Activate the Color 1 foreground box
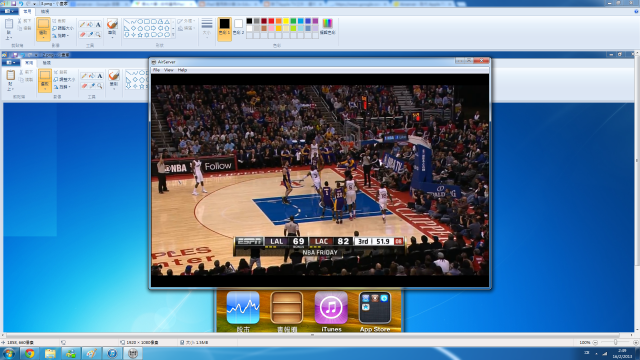This screenshot has width=640, height=360. coord(224,29)
